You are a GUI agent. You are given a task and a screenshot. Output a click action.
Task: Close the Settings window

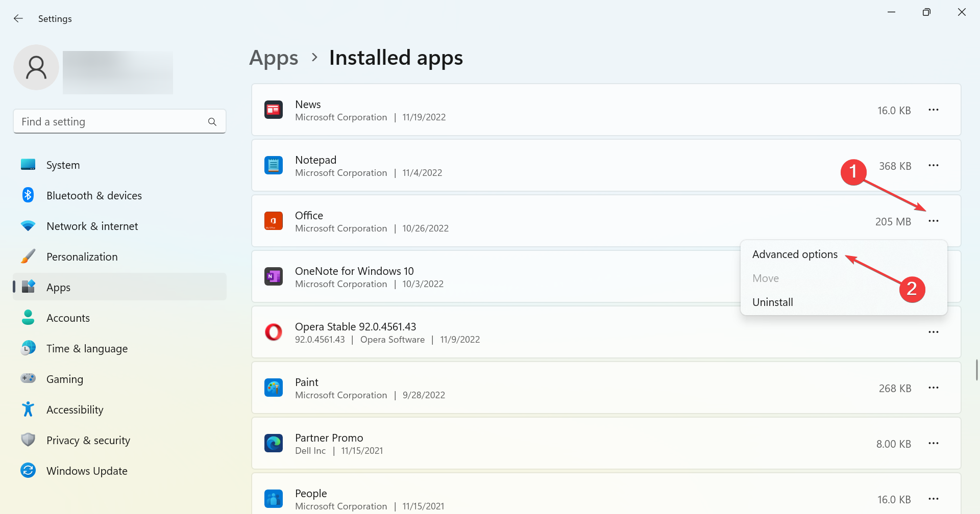coord(962,12)
